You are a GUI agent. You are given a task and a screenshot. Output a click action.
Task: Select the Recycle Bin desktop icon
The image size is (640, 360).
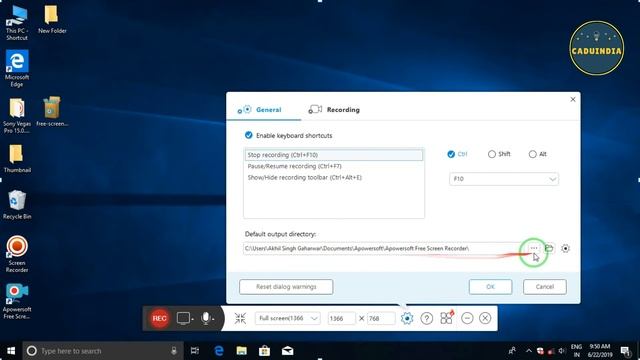(x=17, y=205)
